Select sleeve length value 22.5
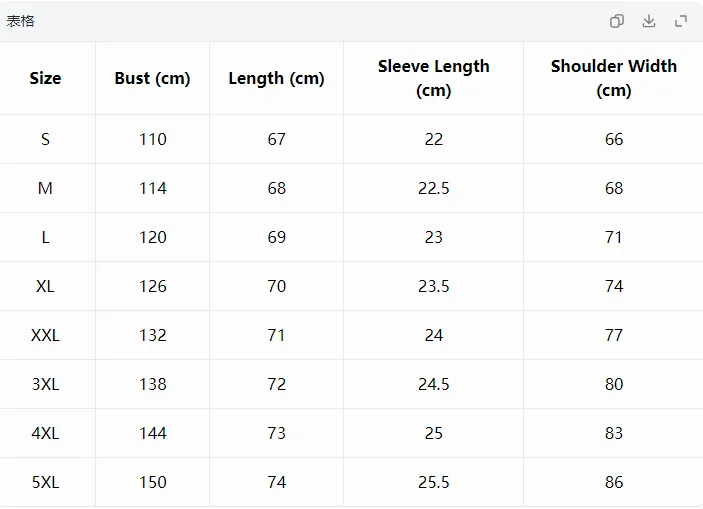This screenshot has width=703, height=509. point(434,188)
